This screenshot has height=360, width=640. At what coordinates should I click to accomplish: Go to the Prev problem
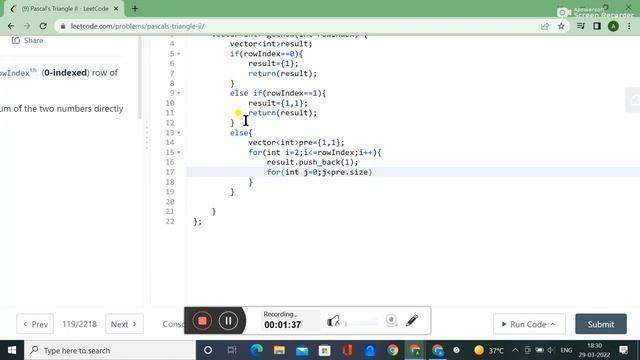coord(35,324)
